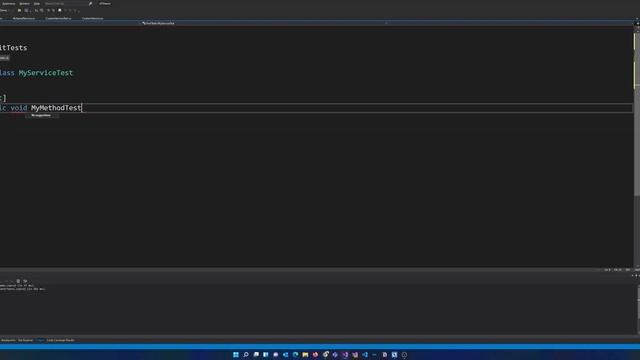Switch to the Code Coverage Results tab
The width and height of the screenshot is (640, 360).
60,340
